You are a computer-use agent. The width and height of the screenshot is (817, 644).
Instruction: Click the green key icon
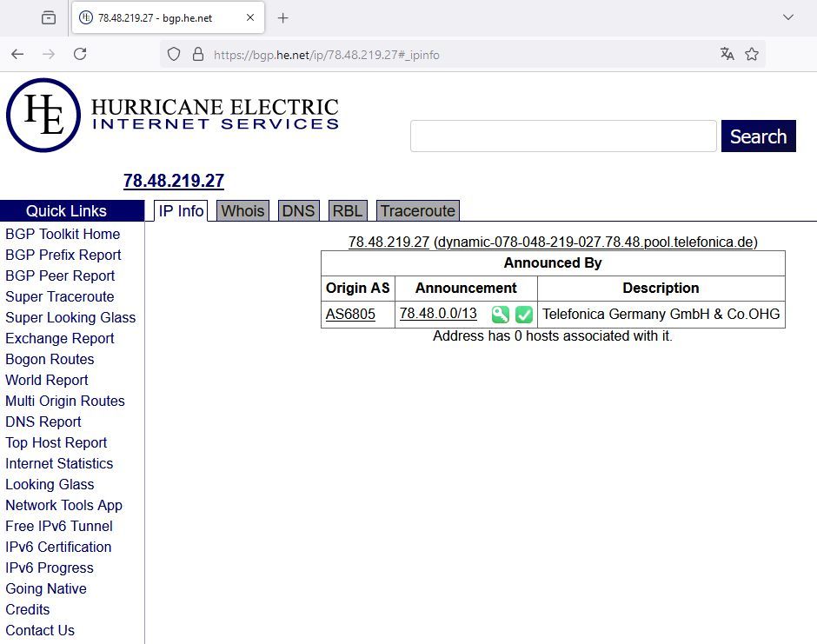coord(501,315)
